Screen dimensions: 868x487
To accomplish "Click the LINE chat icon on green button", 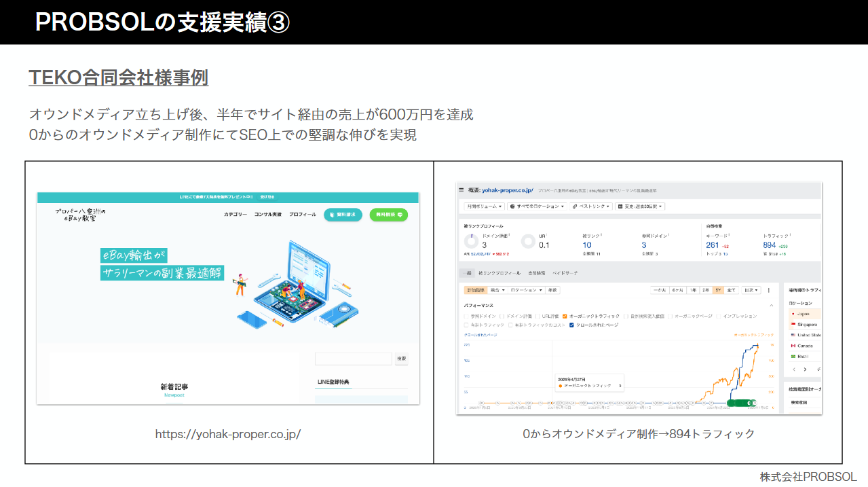I will pyautogui.click(x=400, y=215).
